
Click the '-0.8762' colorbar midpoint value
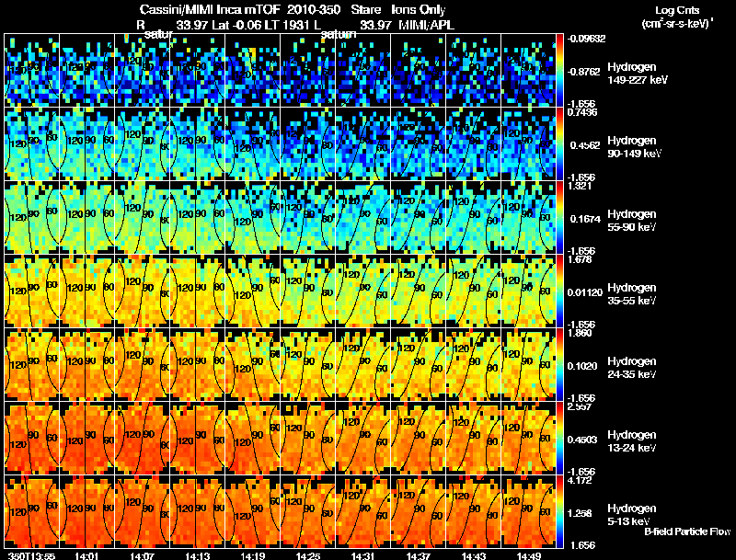[x=583, y=72]
